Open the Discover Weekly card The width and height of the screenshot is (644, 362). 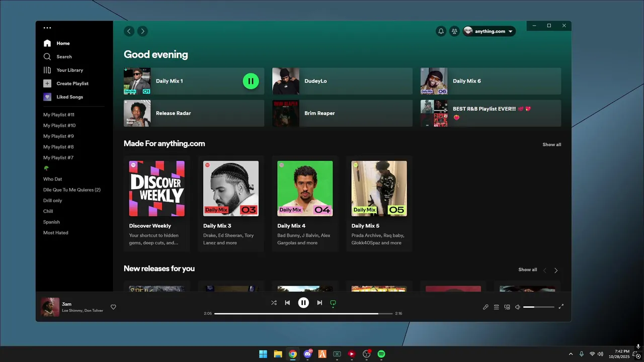pos(156,203)
